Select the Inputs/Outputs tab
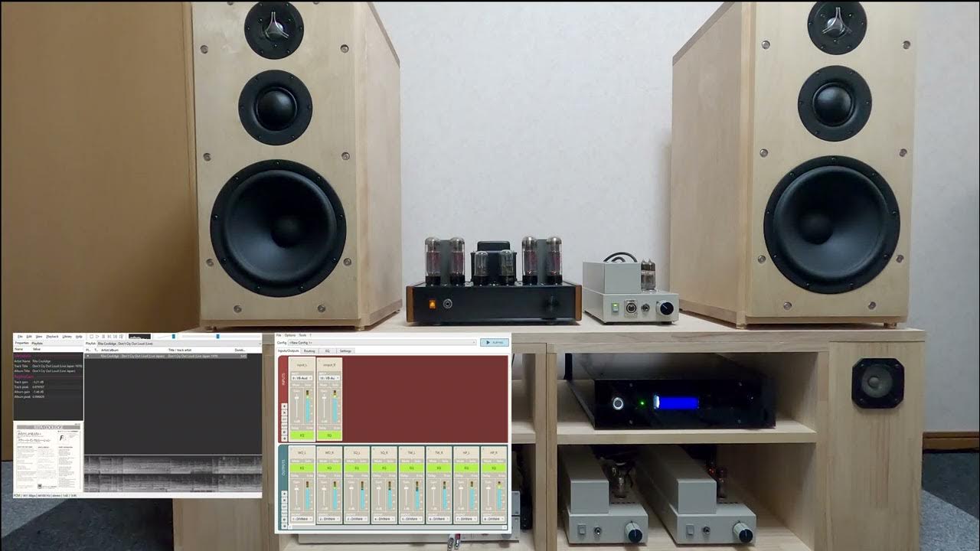The height and width of the screenshot is (551, 980). pyautogui.click(x=288, y=350)
